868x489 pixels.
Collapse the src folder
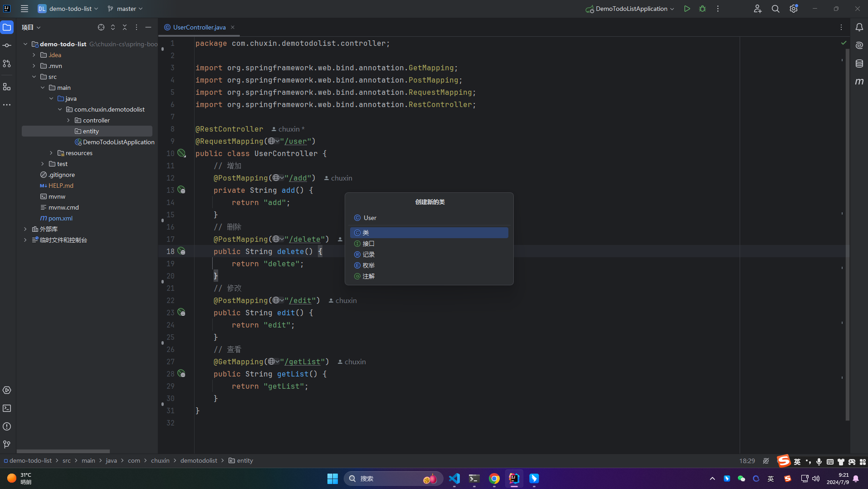pyautogui.click(x=34, y=77)
